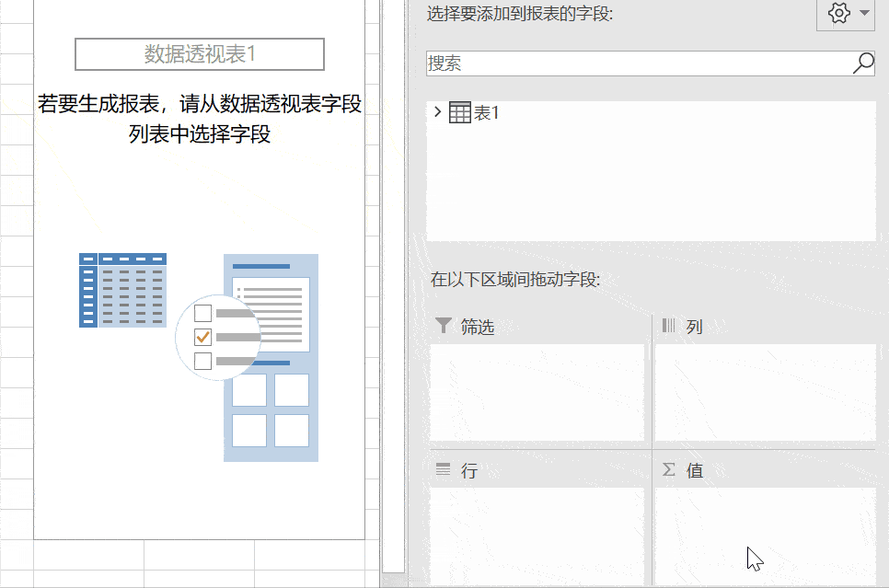Click inside the 列 drop area

click(x=766, y=392)
